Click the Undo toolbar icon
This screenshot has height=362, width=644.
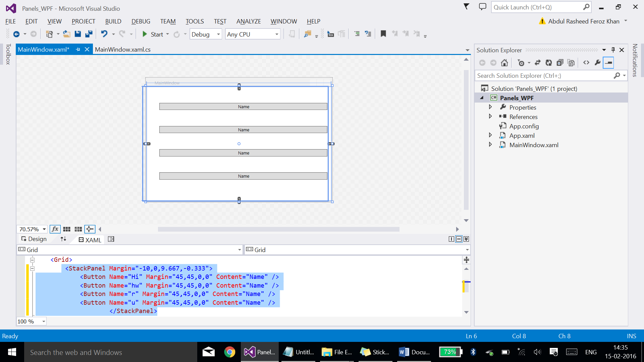point(104,34)
